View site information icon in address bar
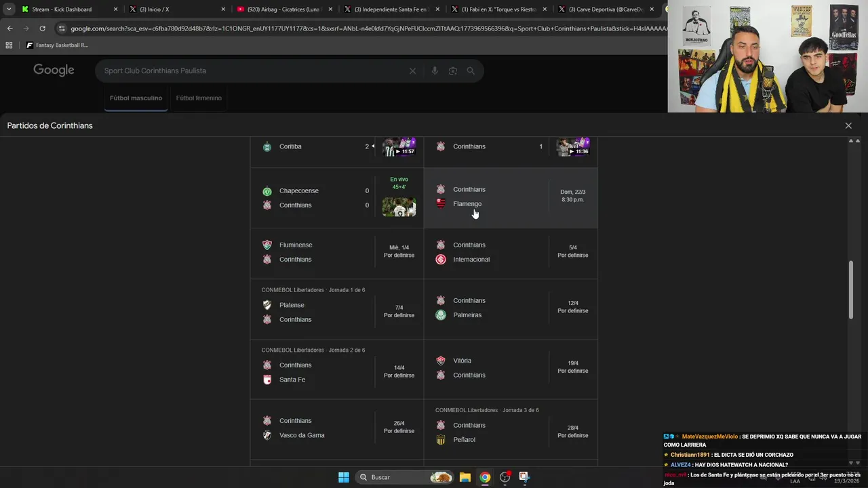The width and height of the screenshot is (868, 488). (x=62, y=28)
